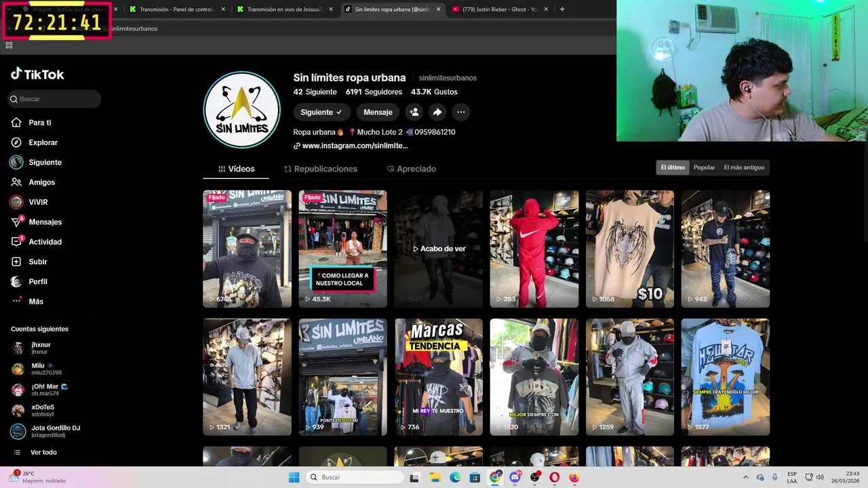
Task: Open Firefox from taskbar
Action: coord(574,477)
